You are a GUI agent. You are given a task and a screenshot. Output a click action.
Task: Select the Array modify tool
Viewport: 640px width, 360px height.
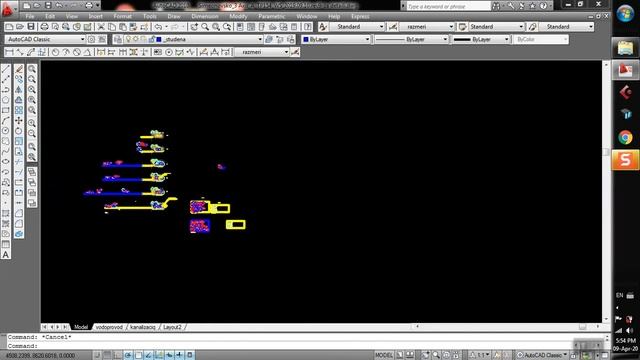(x=19, y=110)
